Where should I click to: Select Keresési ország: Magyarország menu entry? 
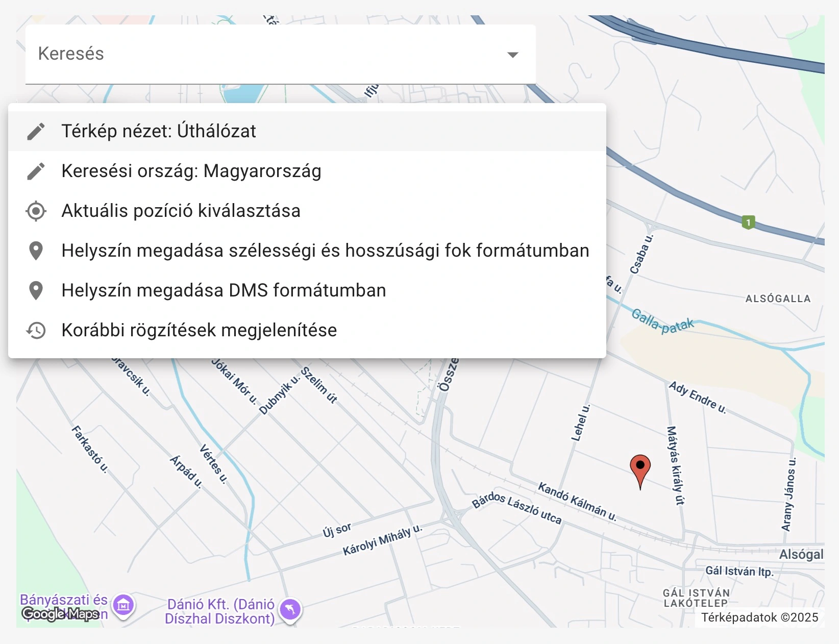[x=191, y=171]
